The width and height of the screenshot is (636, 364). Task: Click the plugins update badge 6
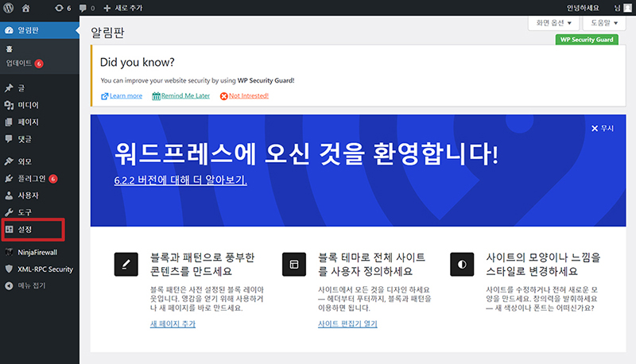(x=53, y=179)
